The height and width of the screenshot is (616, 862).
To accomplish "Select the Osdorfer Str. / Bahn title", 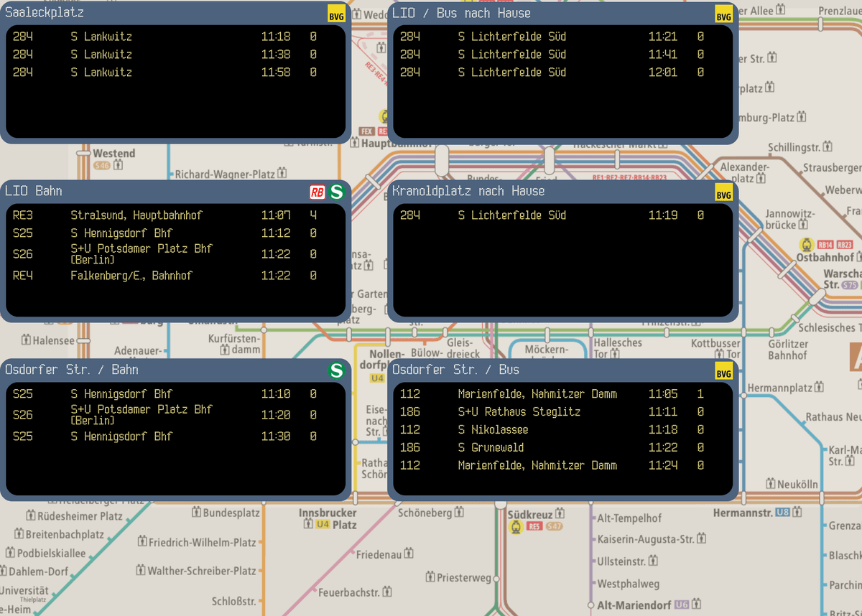I will click(72, 369).
